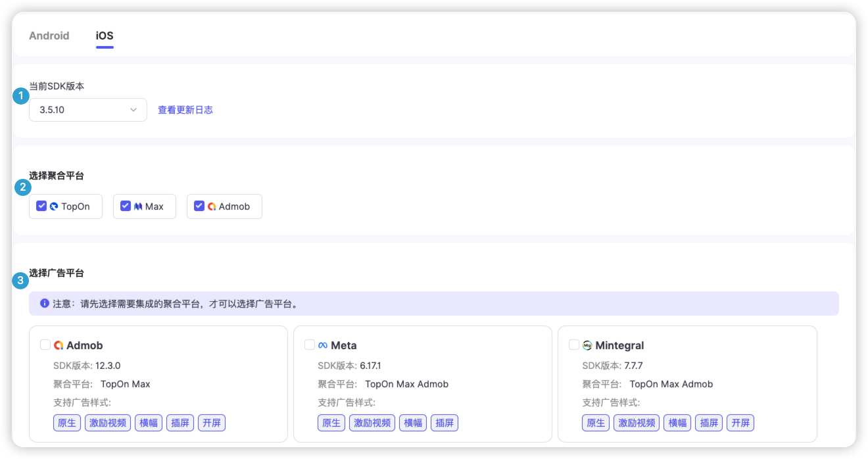
Task: Open the 查看更新日志 changelog link
Action: tap(185, 110)
